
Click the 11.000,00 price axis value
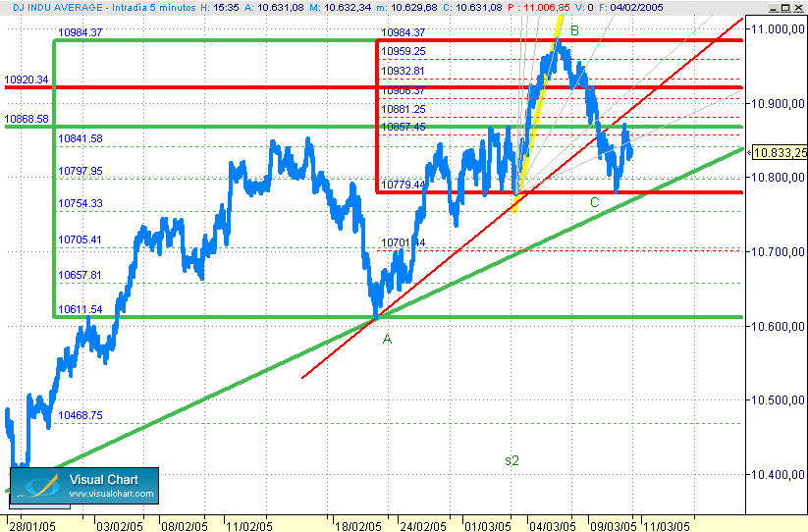tap(779, 28)
